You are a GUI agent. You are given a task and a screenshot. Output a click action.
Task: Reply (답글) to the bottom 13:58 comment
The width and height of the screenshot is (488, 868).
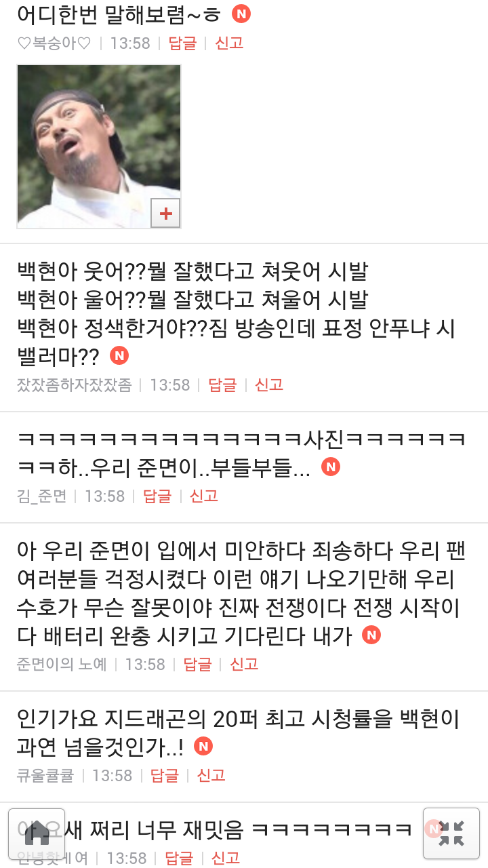179,859
